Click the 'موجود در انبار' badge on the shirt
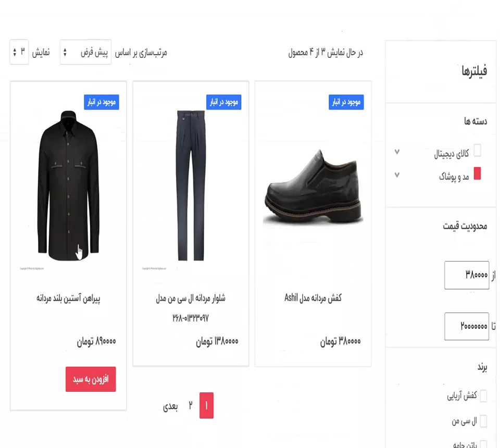The width and height of the screenshot is (500, 448). pyautogui.click(x=102, y=102)
